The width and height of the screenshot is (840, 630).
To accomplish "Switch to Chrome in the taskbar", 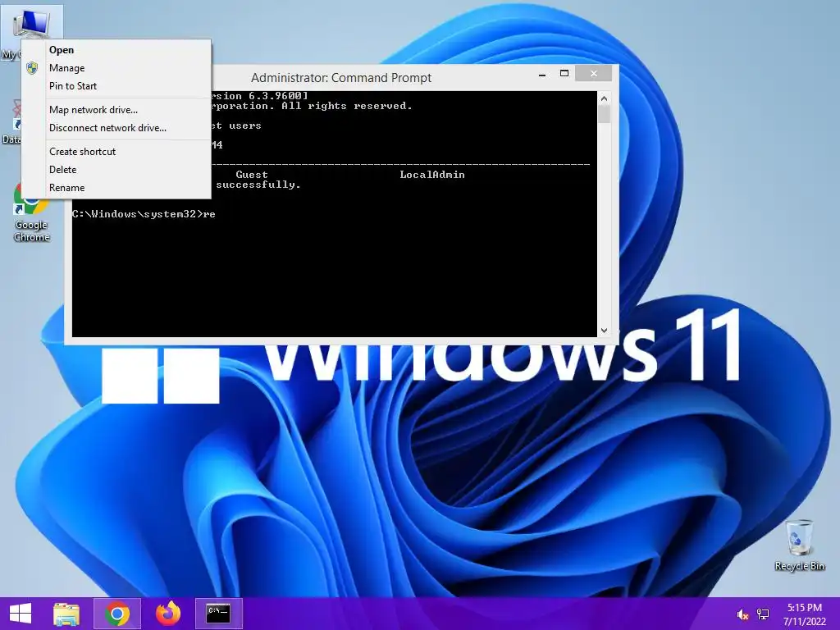I will pos(117,614).
